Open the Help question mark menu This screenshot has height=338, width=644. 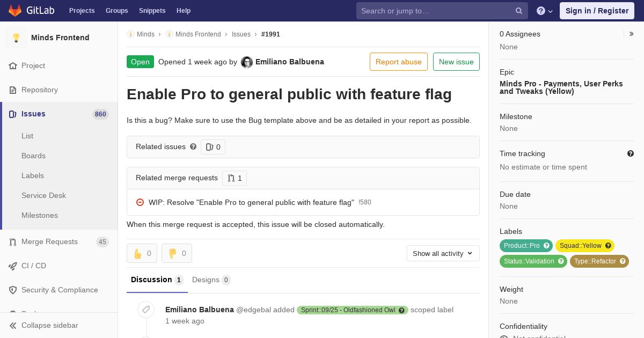coord(545,11)
